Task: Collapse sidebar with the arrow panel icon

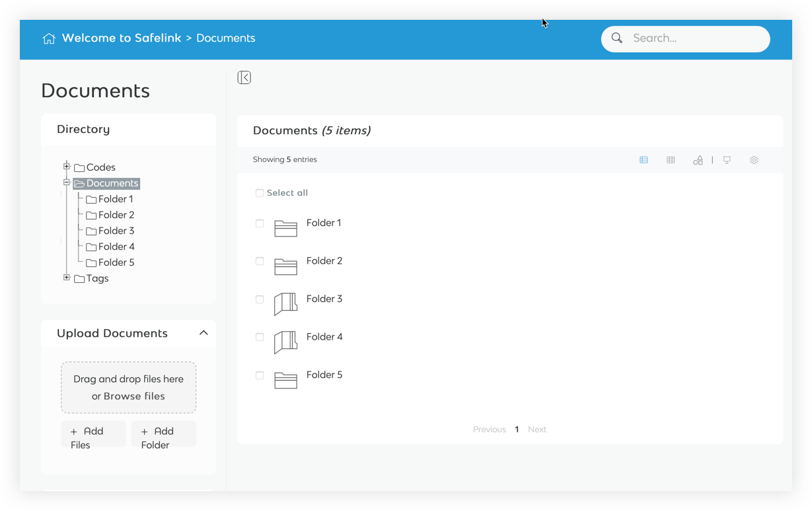Action: [244, 78]
